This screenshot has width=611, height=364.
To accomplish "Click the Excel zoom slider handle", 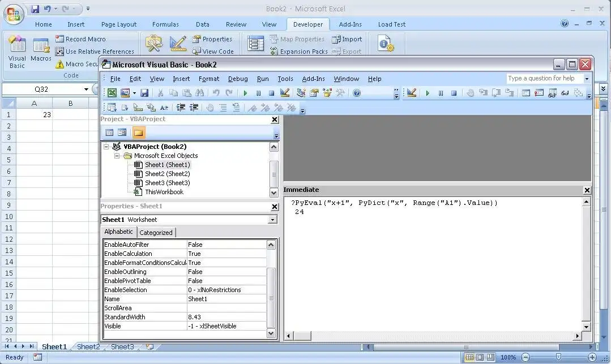I will pyautogui.click(x=558, y=357).
